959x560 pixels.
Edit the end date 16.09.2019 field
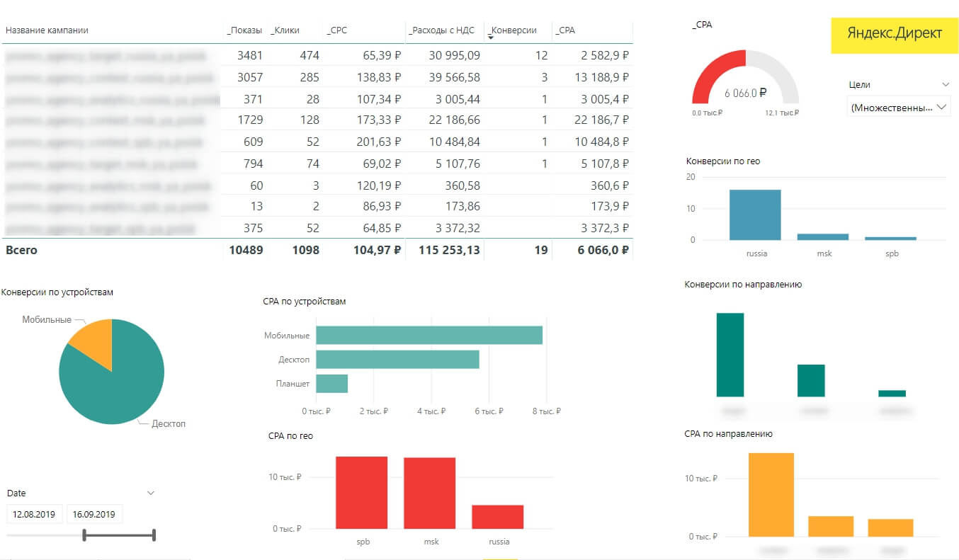(94, 514)
